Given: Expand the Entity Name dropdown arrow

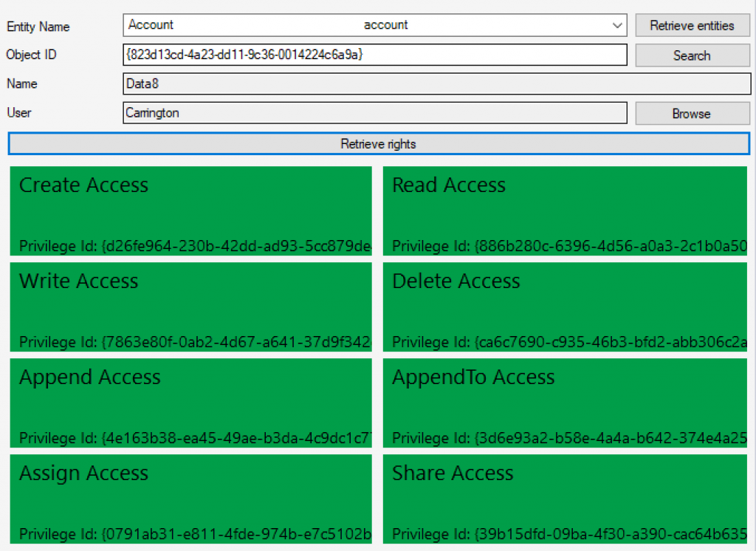Looking at the screenshot, I should click(x=617, y=26).
